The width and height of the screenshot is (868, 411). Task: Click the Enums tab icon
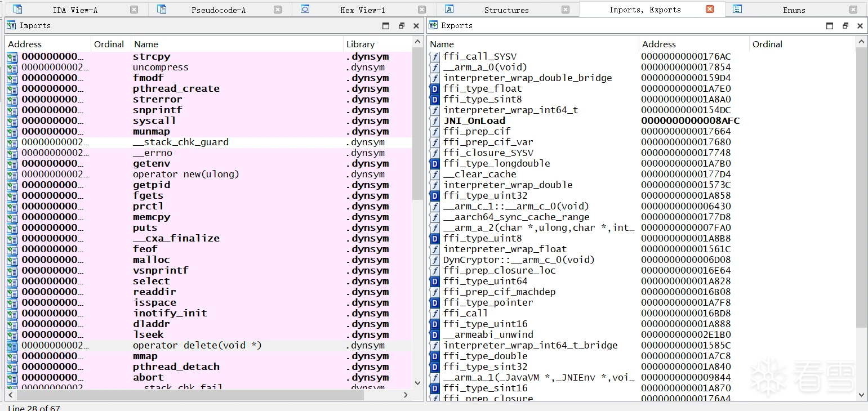pos(737,10)
